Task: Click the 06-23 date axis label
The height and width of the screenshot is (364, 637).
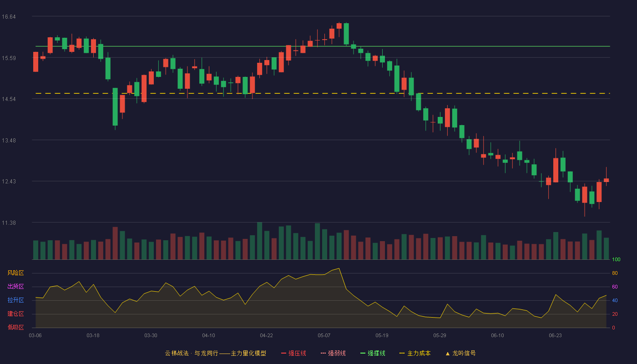Action: pos(555,335)
